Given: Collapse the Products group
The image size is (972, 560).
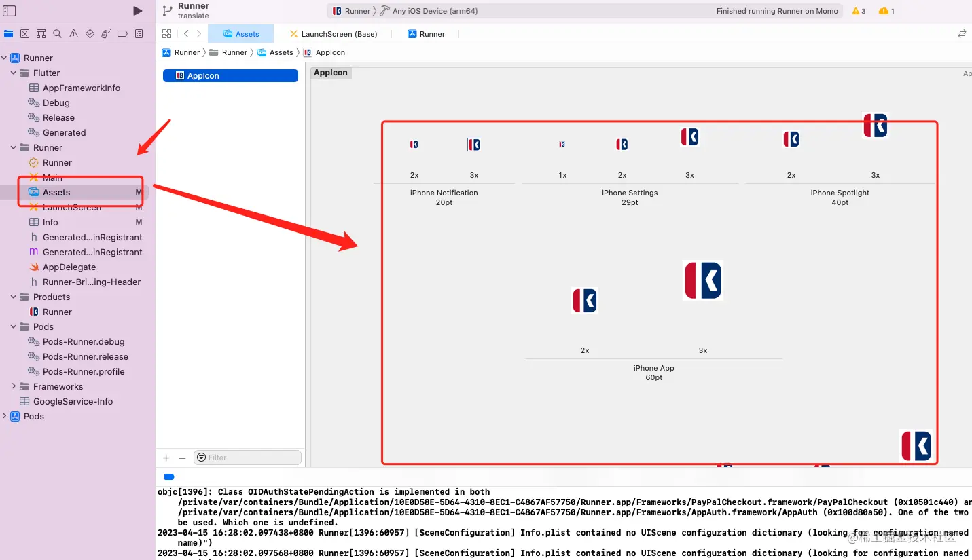Looking at the screenshot, I should [14, 297].
